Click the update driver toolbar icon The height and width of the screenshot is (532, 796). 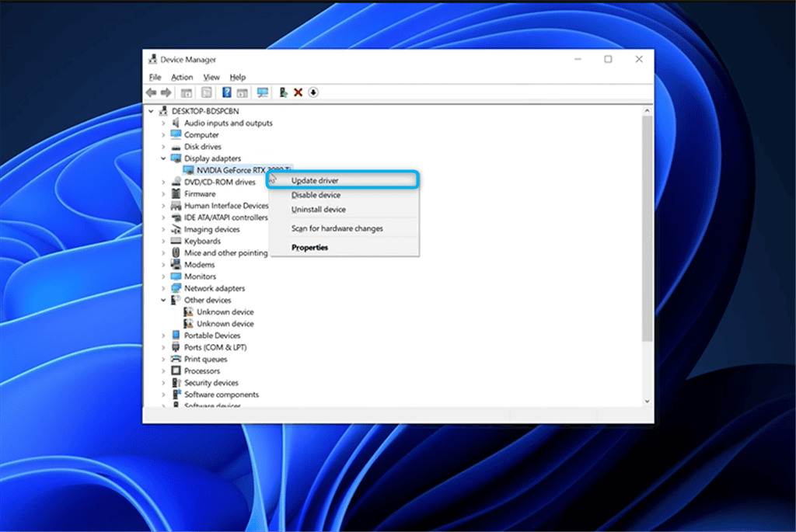point(283,92)
